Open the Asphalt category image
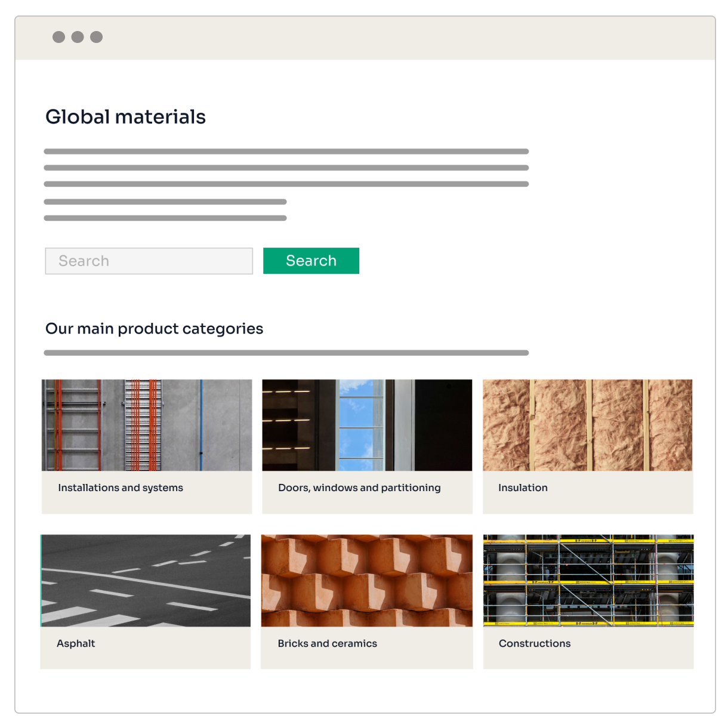This screenshot has height=728, width=728. click(x=146, y=581)
